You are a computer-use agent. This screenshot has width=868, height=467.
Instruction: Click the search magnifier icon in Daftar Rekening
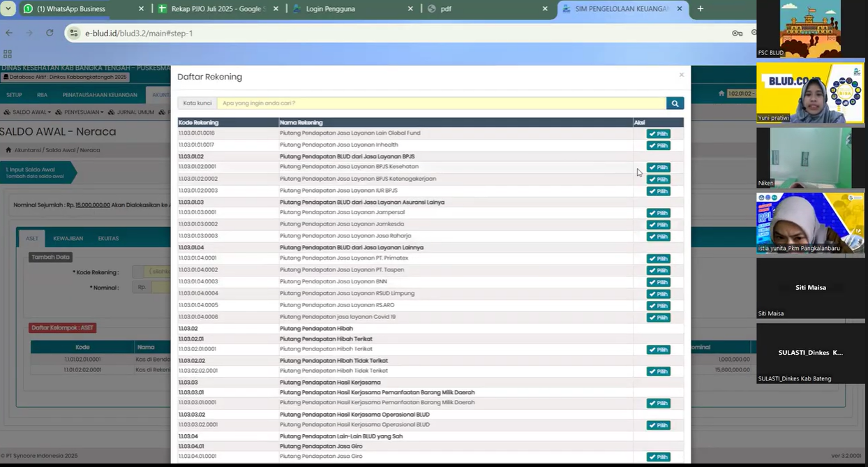675,103
